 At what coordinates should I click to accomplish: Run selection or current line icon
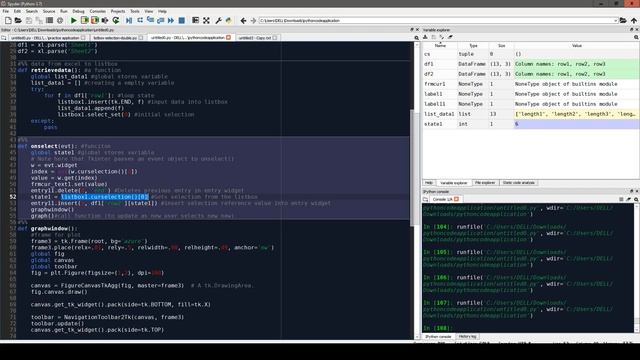pos(105,20)
